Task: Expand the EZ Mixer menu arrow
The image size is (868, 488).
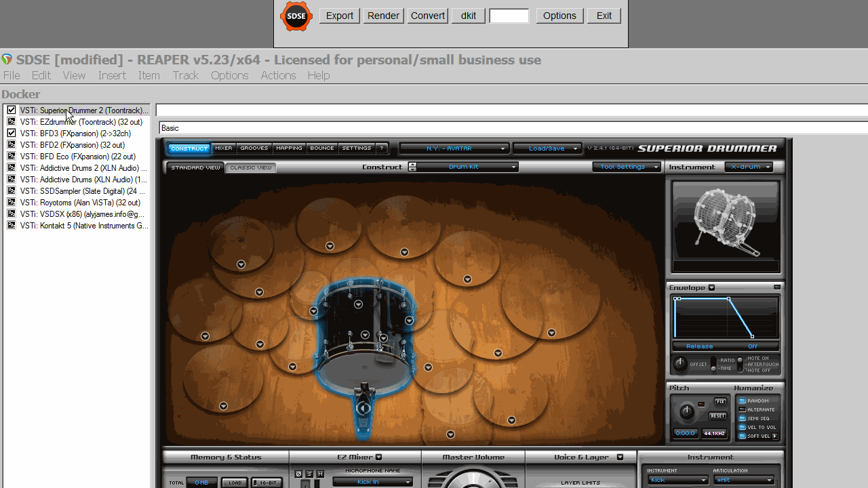Action: pyautogui.click(x=379, y=457)
